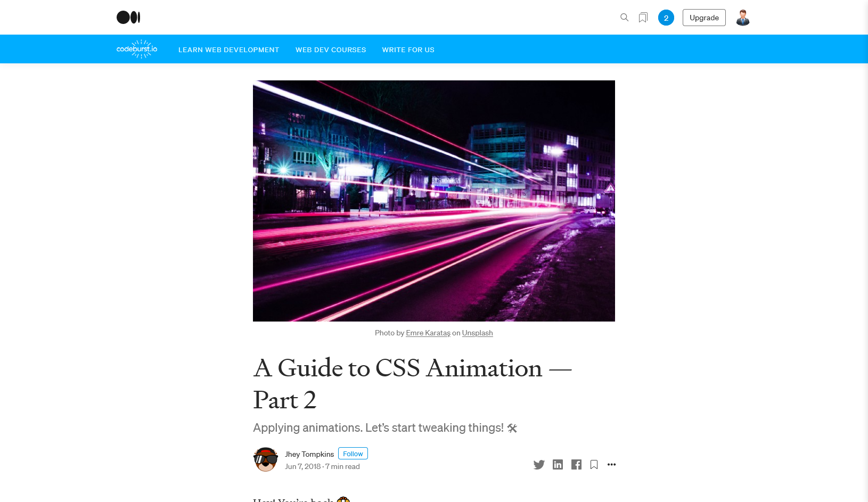Open the search magnifier icon
Screen dimensions: 868x502
(x=625, y=18)
